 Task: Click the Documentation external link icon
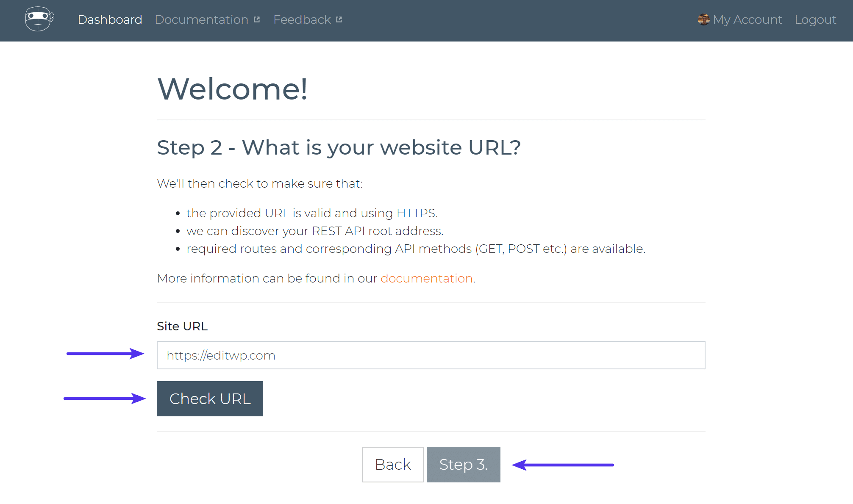(x=257, y=19)
